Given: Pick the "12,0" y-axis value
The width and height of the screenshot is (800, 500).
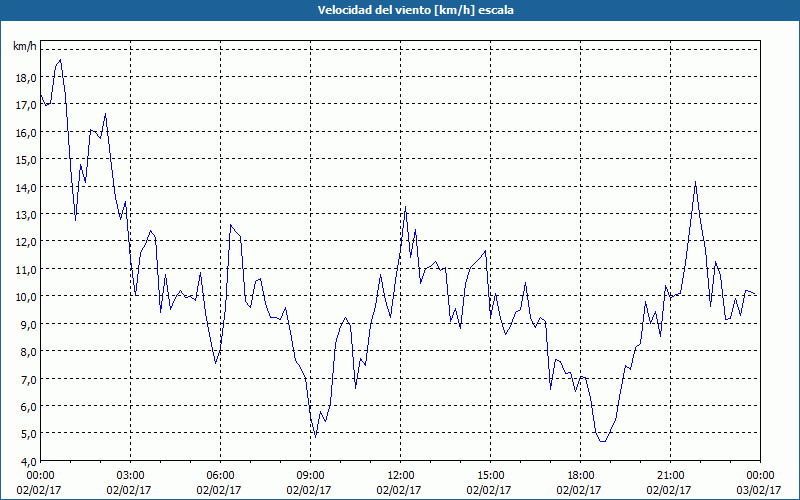Looking at the screenshot, I should tap(26, 242).
